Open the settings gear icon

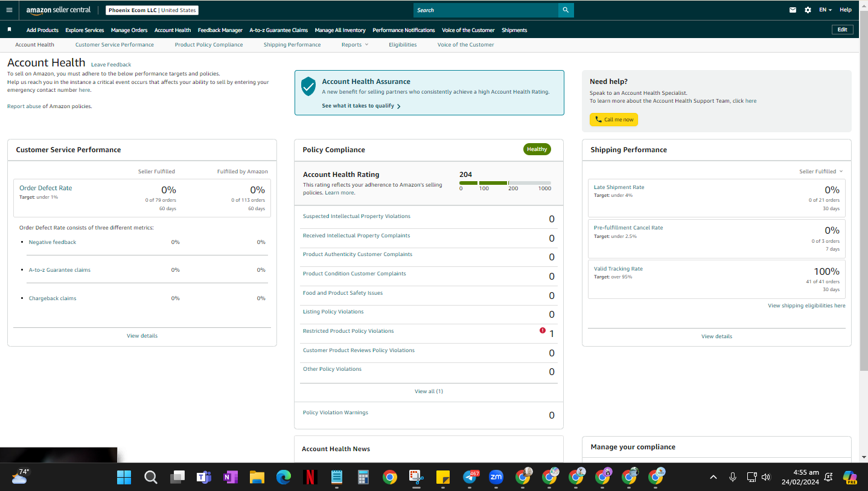[x=808, y=10]
